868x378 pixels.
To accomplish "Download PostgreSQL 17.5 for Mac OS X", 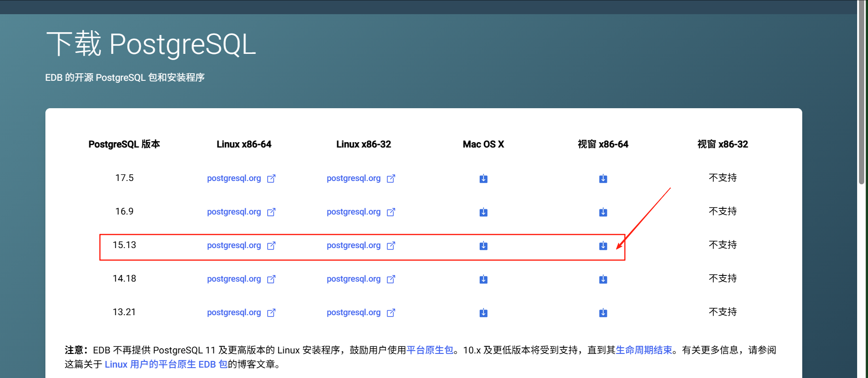I will (483, 179).
